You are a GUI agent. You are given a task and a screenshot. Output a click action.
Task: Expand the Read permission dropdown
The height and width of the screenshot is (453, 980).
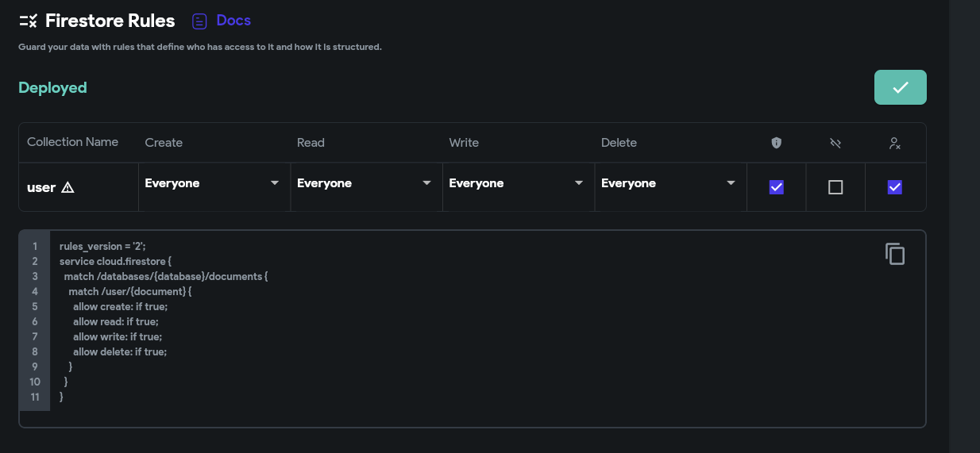tap(364, 183)
